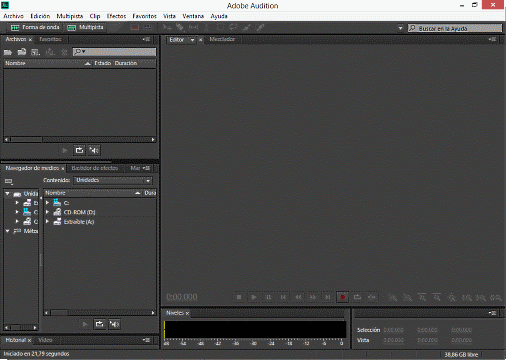This screenshot has width=506, height=360.
Task: Collapse the Unidades tree node
Action: pyautogui.click(x=7, y=194)
